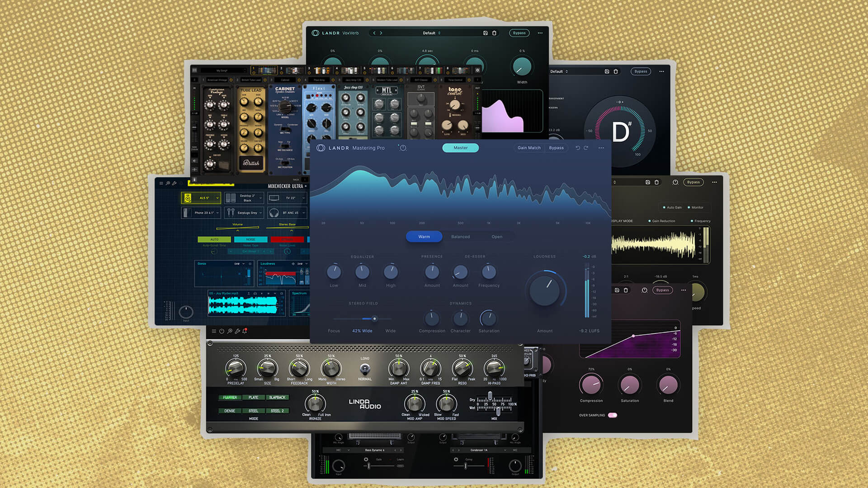Click the green AUTO button in MixChecker

coord(214,239)
